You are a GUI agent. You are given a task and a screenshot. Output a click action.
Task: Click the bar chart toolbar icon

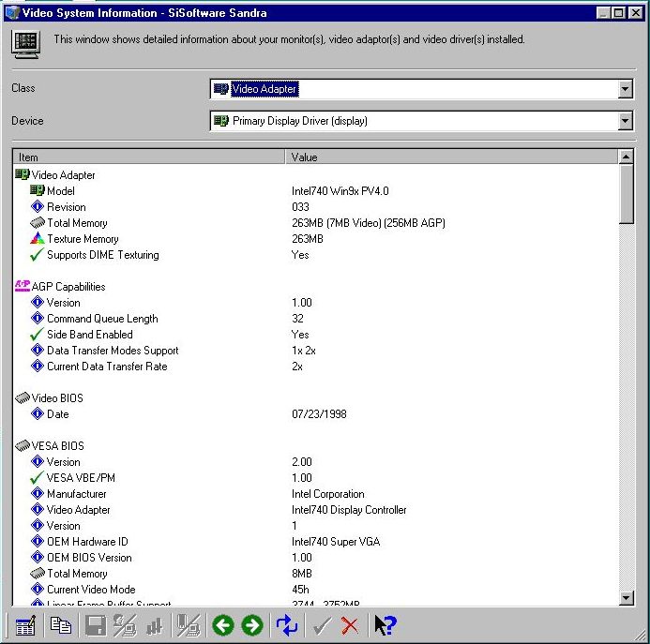pyautogui.click(x=154, y=626)
